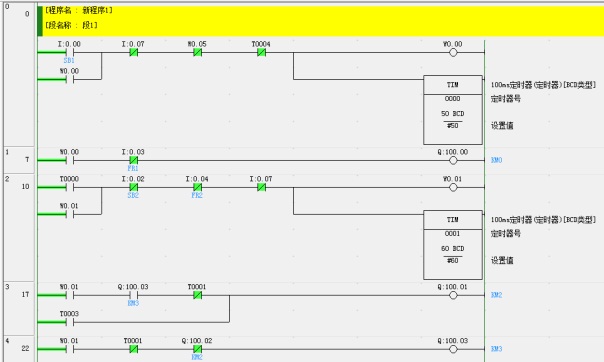Image resolution: width=604 pixels, height=362 pixels.
Task: Click the section name line in yellow header
Action: click(72, 25)
